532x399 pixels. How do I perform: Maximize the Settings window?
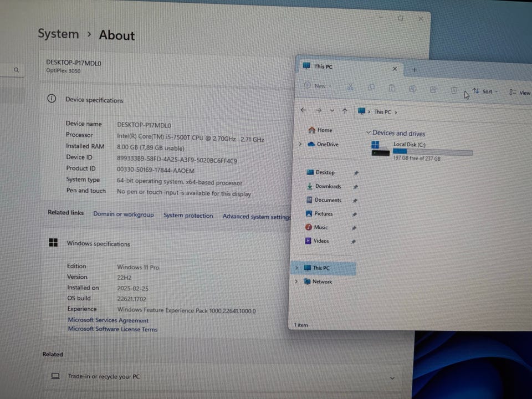tap(401, 18)
